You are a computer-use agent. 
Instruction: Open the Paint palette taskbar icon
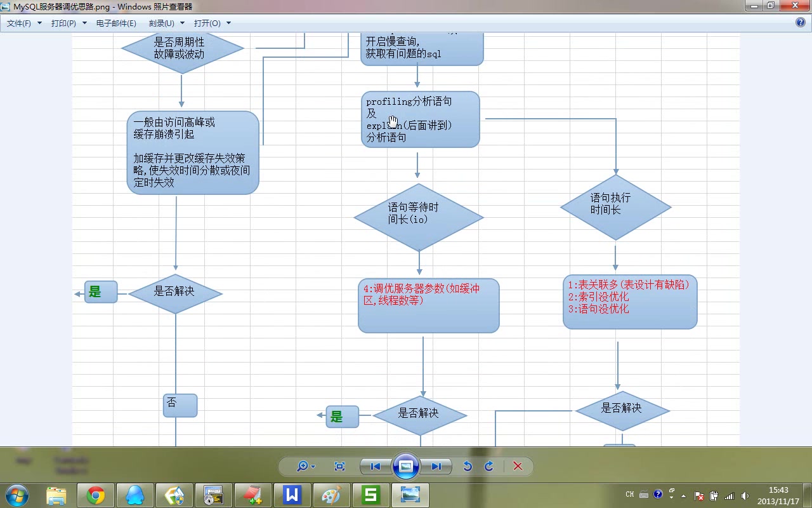pyautogui.click(x=331, y=495)
